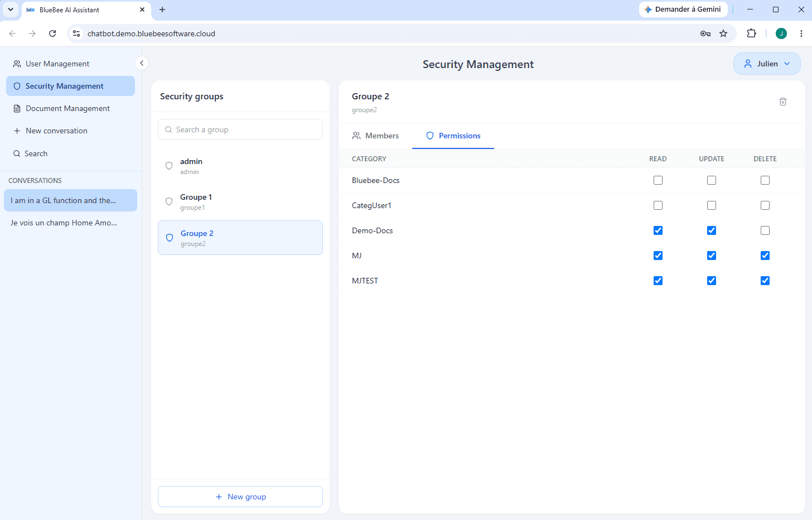Uncheck DELETE for MJ
The width and height of the screenshot is (812, 520).
(765, 256)
